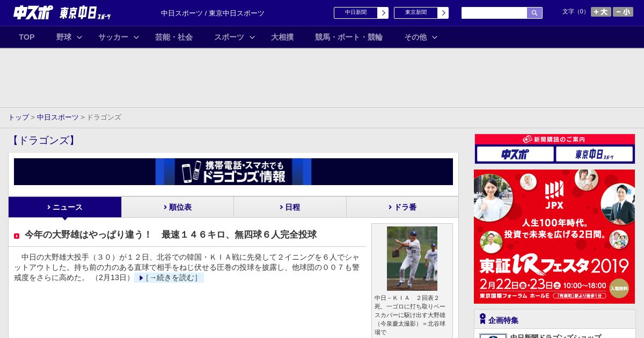Click photo caption 中日－ＫＩＡ ２回表２死
The image size is (644, 338).
410,315
